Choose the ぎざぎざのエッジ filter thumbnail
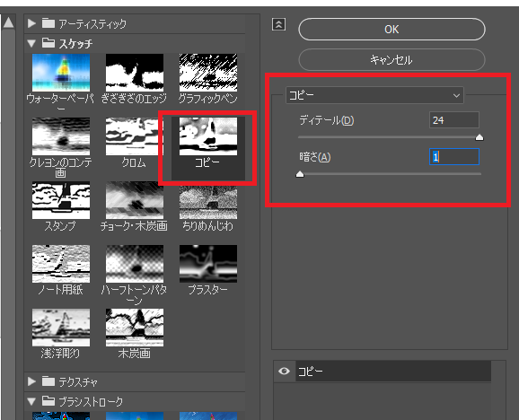The width and height of the screenshot is (519, 420). [x=135, y=73]
